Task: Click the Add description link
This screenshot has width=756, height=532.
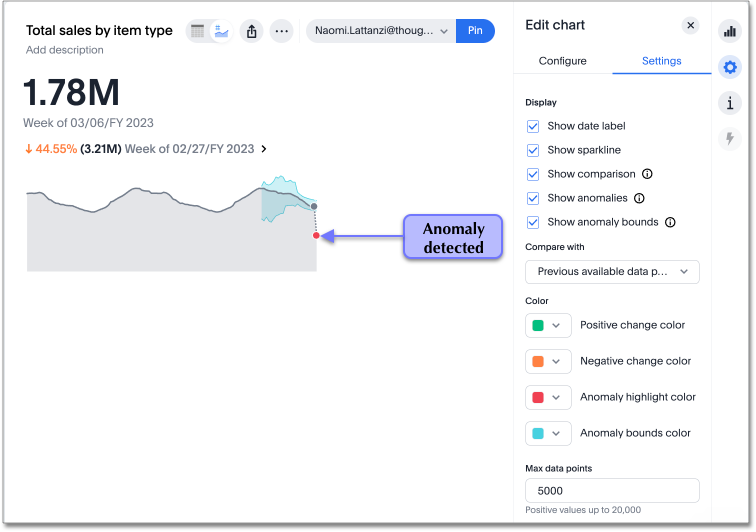Action: tap(64, 50)
